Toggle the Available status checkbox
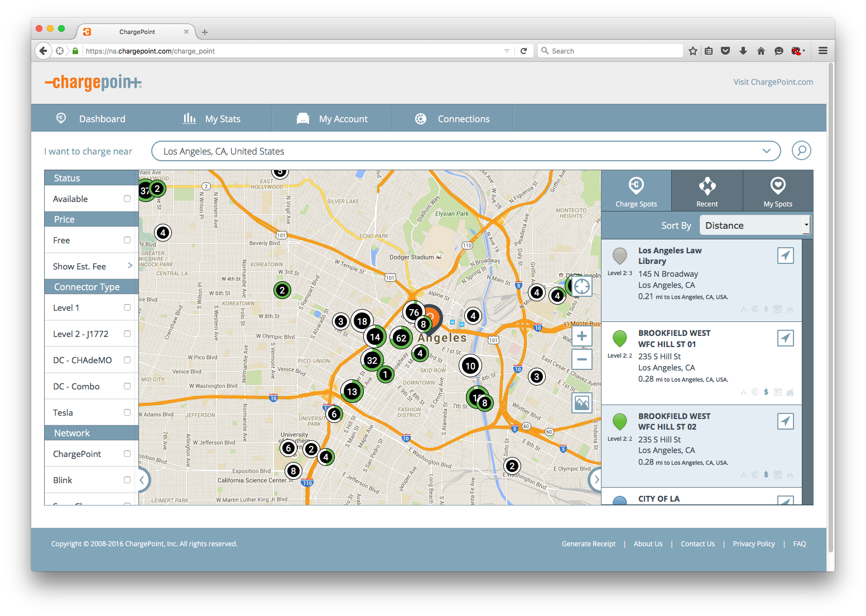The height and width of the screenshot is (616, 866). point(127,199)
